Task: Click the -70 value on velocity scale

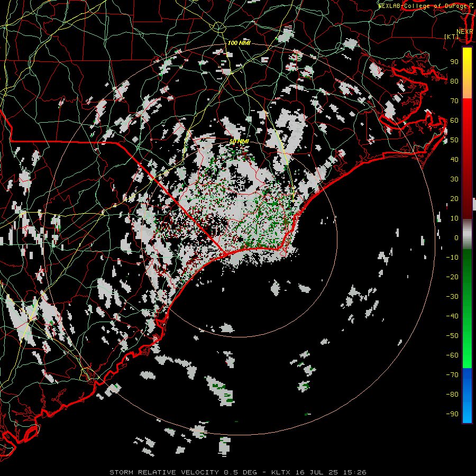Action: pos(452,375)
